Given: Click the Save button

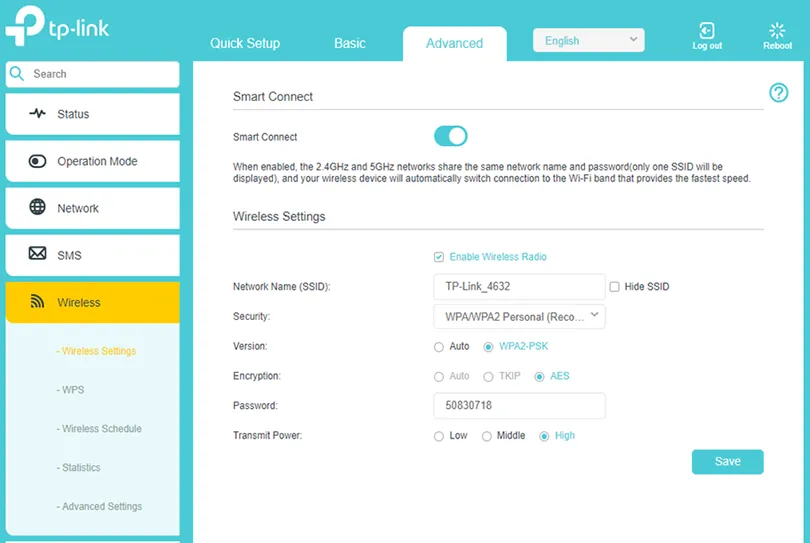Looking at the screenshot, I should [x=727, y=461].
